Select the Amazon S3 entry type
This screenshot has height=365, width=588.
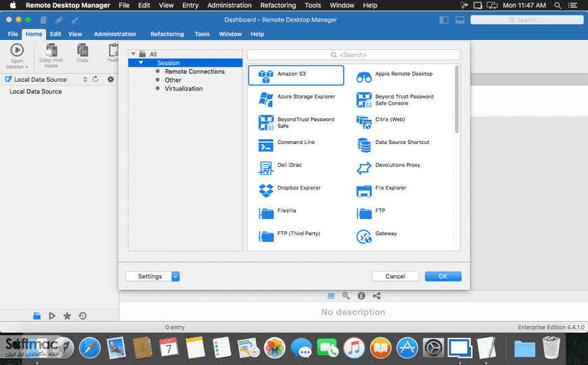tap(296, 76)
